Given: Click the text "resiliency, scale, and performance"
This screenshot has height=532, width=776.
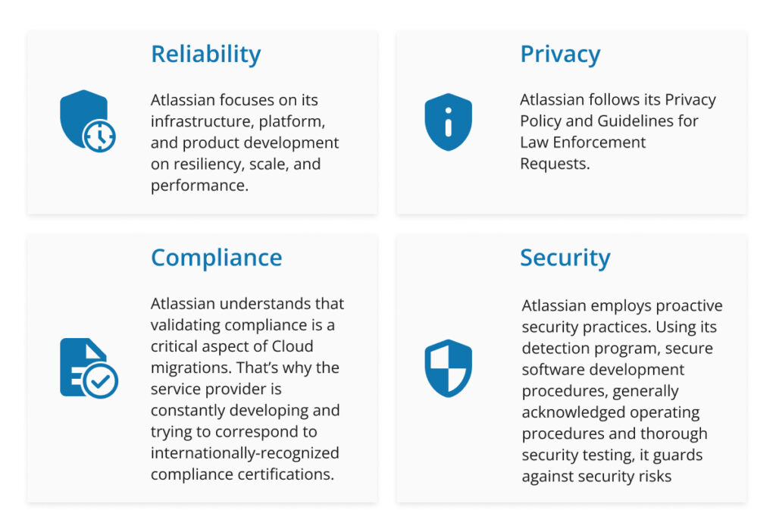Looking at the screenshot, I should [236, 175].
